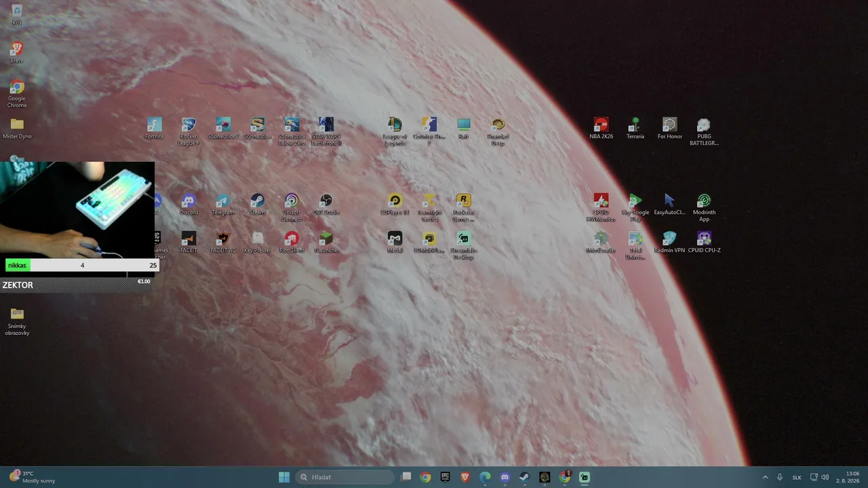868x488 pixels.
Task: Switch to Streamlabs on the taskbar
Action: point(585,477)
